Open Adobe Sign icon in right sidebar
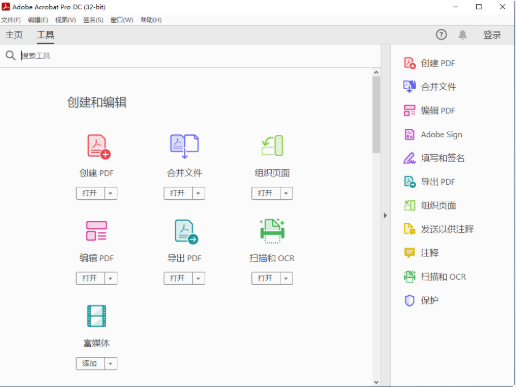Viewport: 516px width, 387px height. pos(409,134)
